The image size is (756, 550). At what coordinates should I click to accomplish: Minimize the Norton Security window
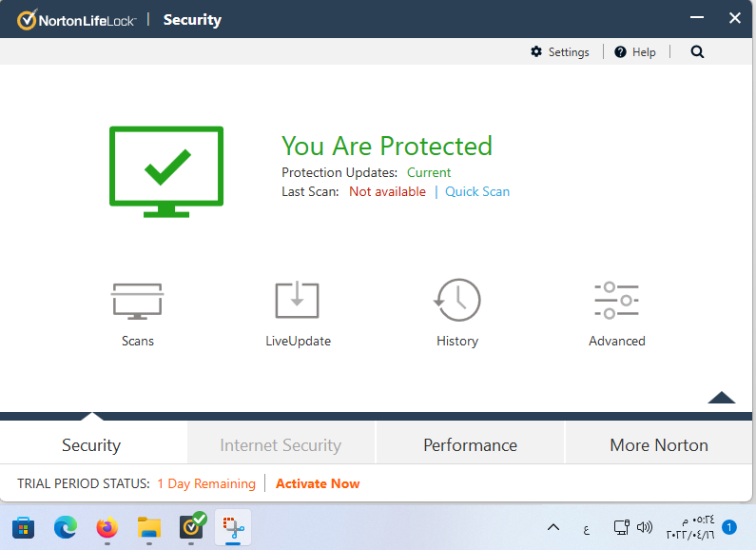[x=697, y=17]
